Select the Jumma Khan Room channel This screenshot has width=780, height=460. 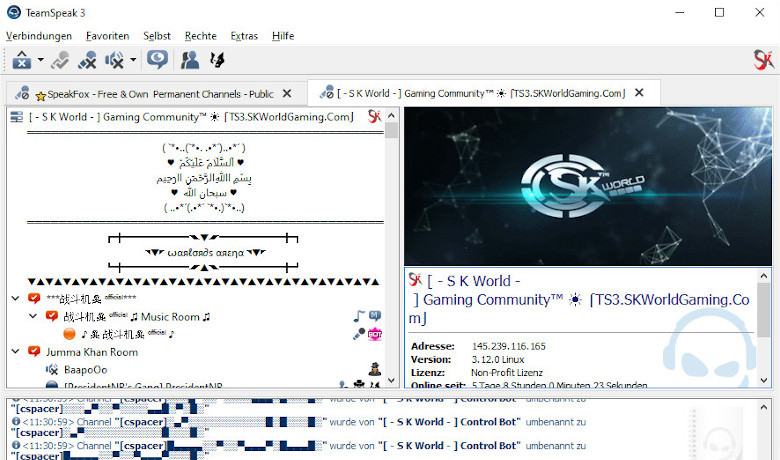92,352
